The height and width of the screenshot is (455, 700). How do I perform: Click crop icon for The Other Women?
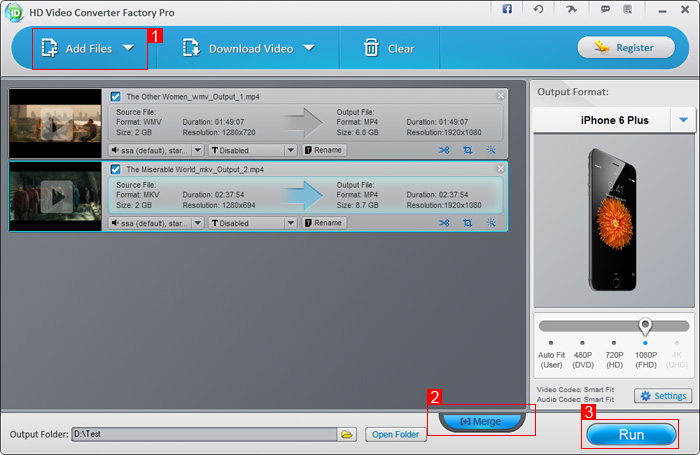[x=467, y=150]
